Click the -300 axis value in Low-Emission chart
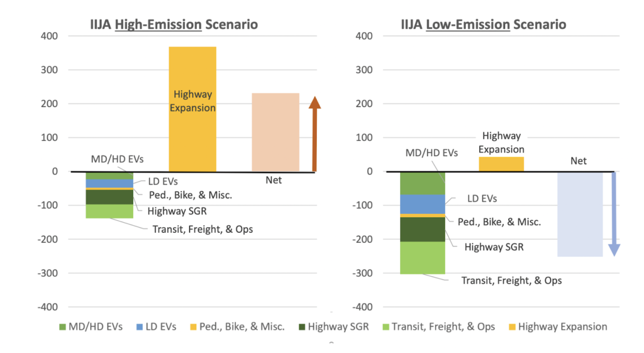 coord(363,273)
